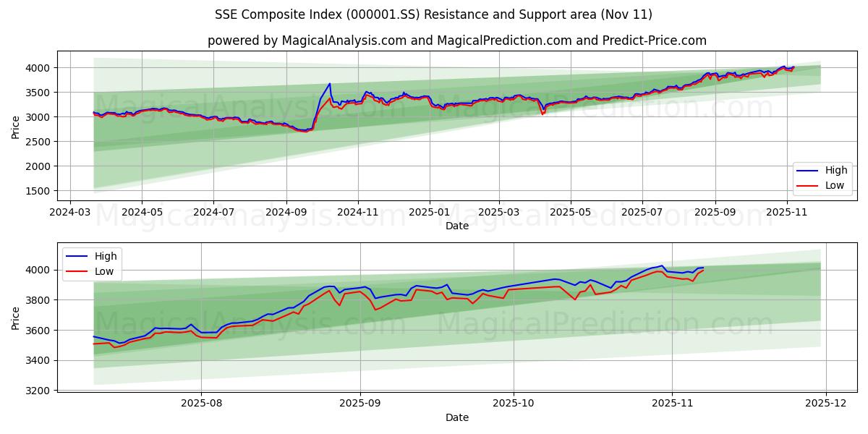This screenshot has width=868, height=434.
Task: Click the early November price peak in bottom chart
Action: pyautogui.click(x=660, y=266)
